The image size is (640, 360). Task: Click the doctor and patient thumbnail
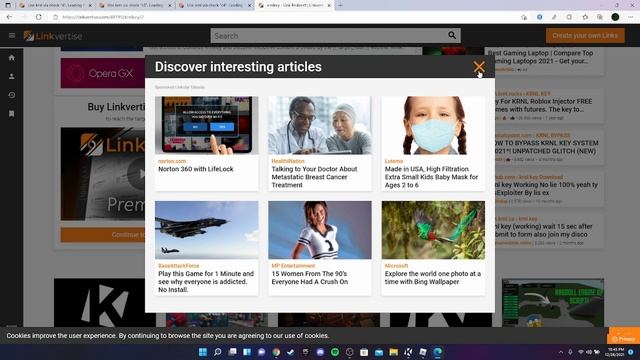pos(320,125)
